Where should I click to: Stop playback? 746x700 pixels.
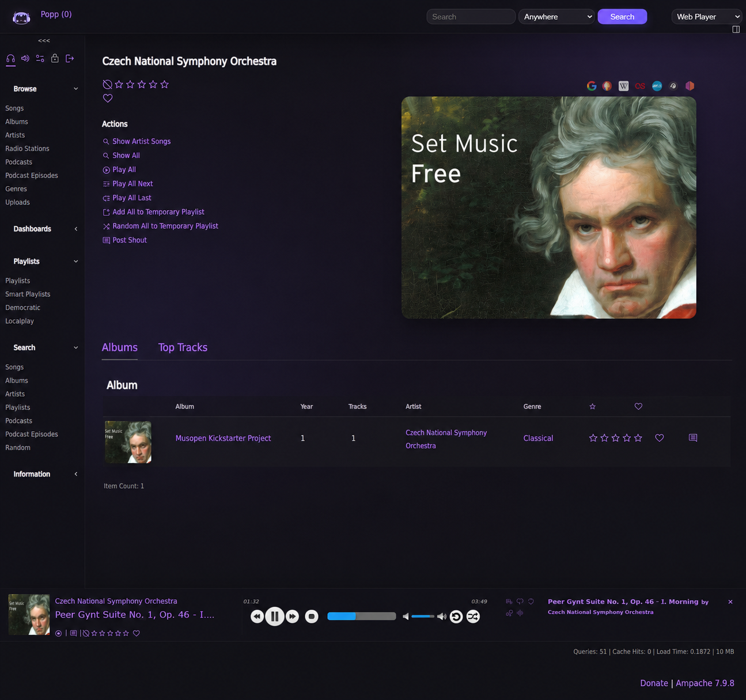click(312, 616)
